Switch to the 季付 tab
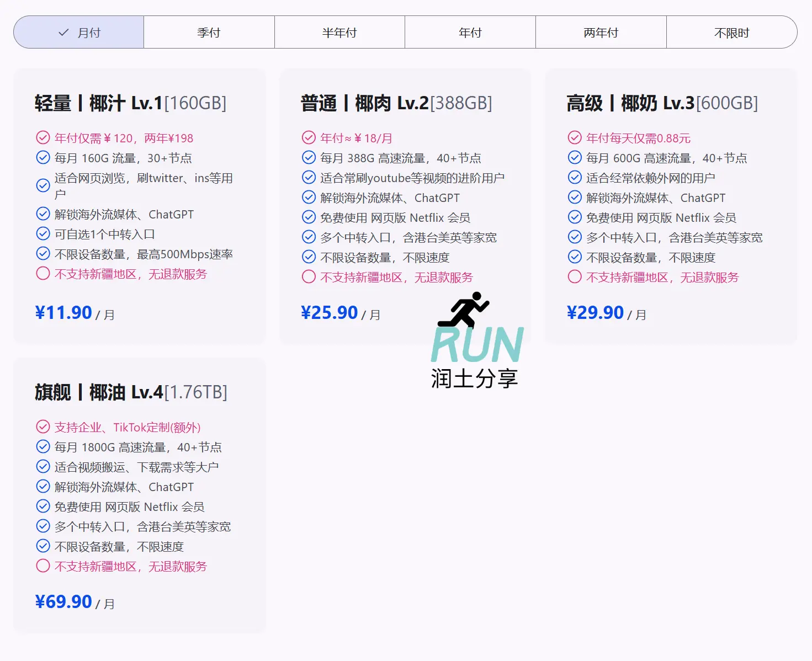This screenshot has height=661, width=812. click(x=209, y=32)
